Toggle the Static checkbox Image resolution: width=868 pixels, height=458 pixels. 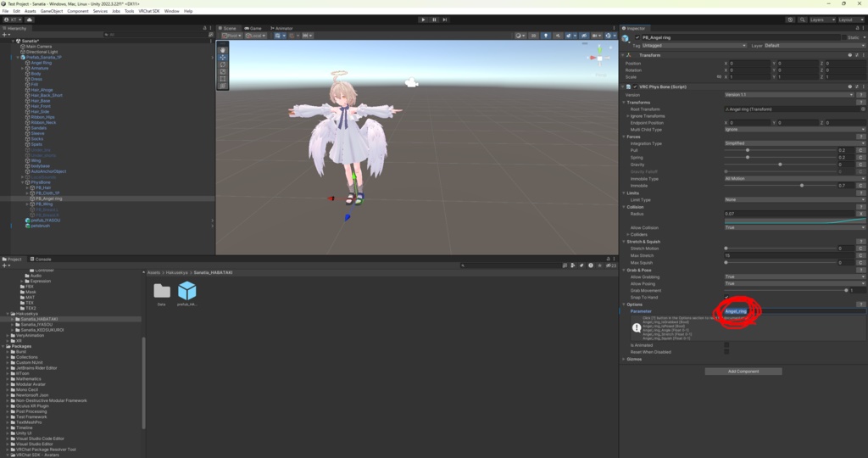pyautogui.click(x=845, y=37)
